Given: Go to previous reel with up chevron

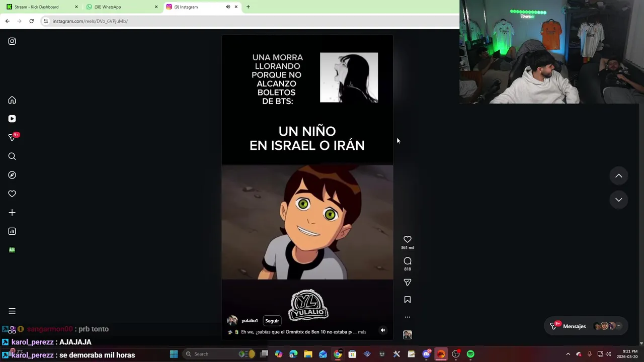Looking at the screenshot, I should (619, 176).
